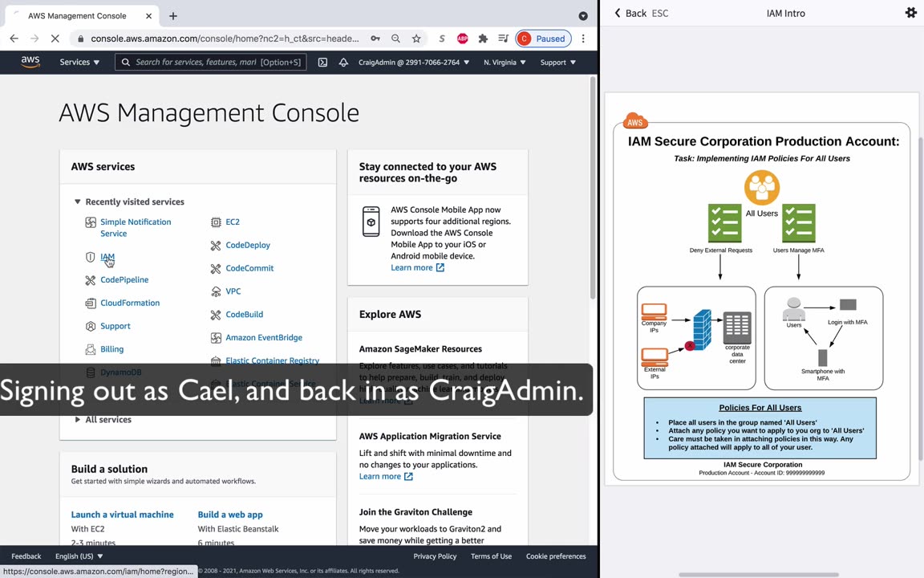924x578 pixels.
Task: Click the browser forward arrow
Action: pyautogui.click(x=34, y=39)
